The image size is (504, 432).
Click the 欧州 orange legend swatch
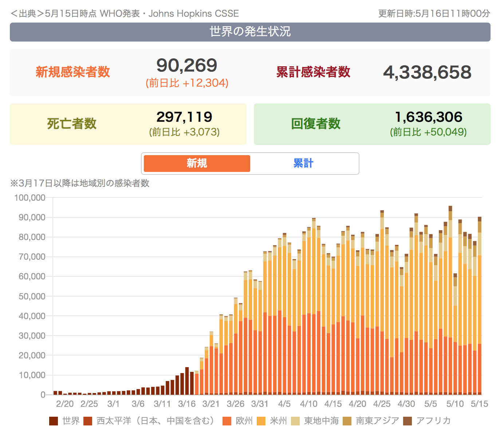pyautogui.click(x=227, y=421)
